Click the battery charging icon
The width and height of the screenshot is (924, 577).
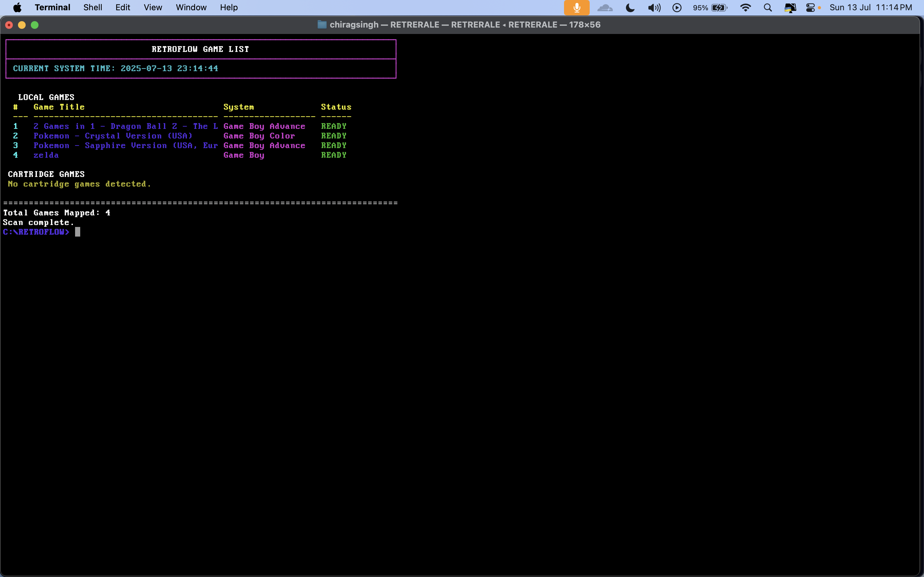[719, 8]
